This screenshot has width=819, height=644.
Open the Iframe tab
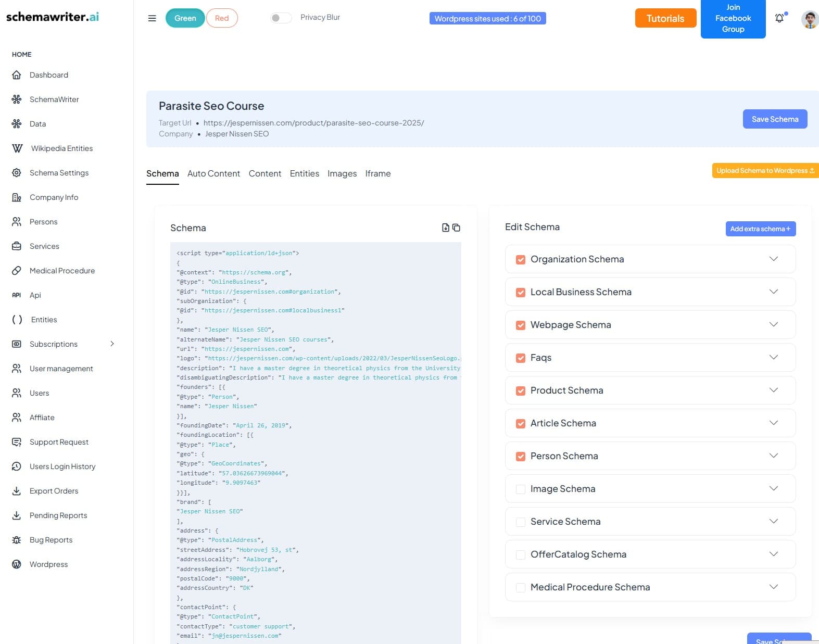pos(378,174)
